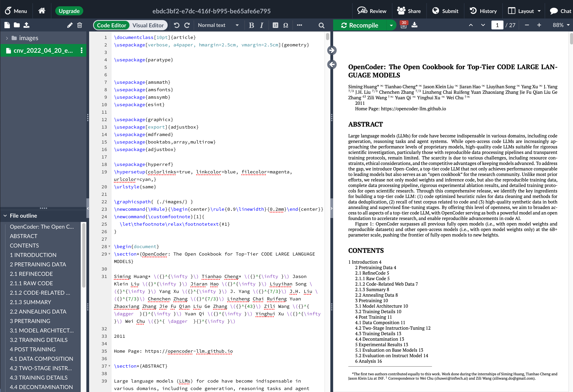The height and width of the screenshot is (392, 573).
Task: Switch to Visual Editor mode
Action: pos(148,25)
